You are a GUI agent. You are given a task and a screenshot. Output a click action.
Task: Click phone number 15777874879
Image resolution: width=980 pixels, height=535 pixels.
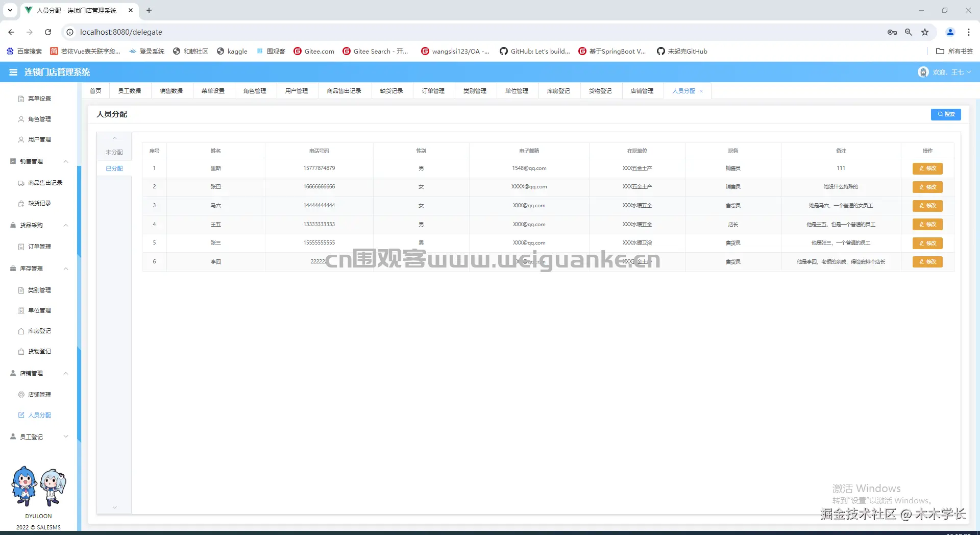point(319,168)
